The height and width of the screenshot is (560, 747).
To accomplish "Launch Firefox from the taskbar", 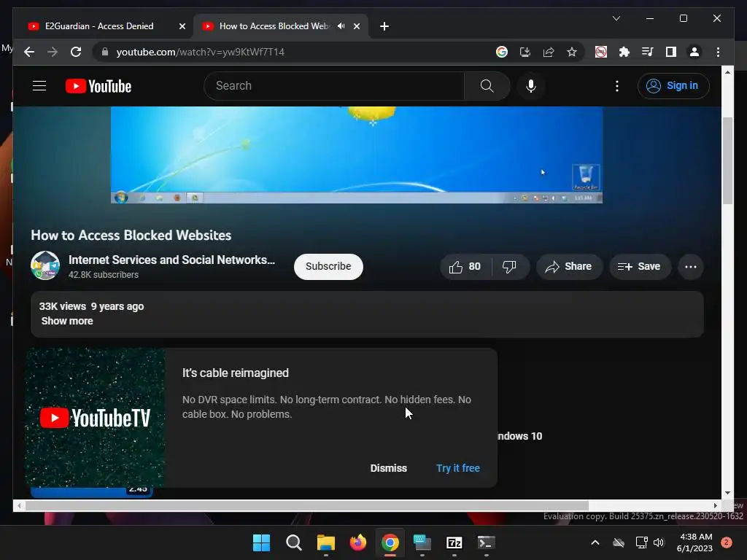I will (357, 542).
